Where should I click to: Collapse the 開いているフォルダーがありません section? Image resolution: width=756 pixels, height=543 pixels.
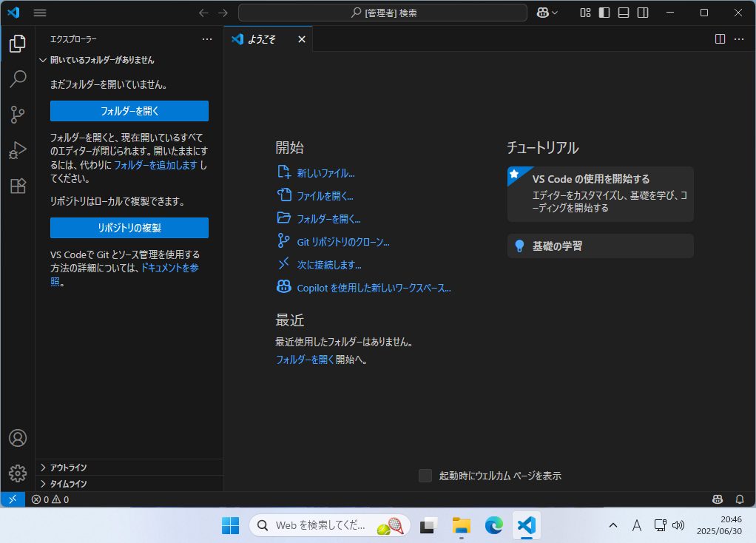[x=129, y=60]
